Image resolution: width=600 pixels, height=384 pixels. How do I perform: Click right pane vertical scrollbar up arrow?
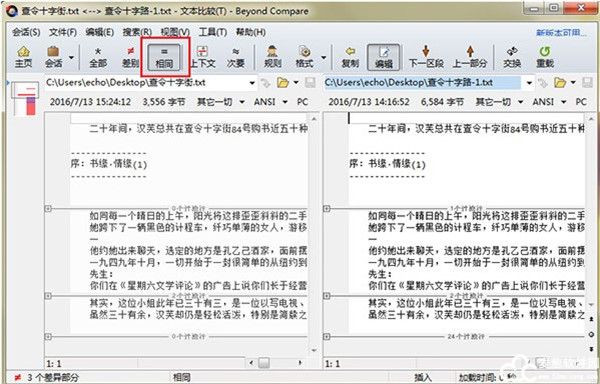(592, 119)
